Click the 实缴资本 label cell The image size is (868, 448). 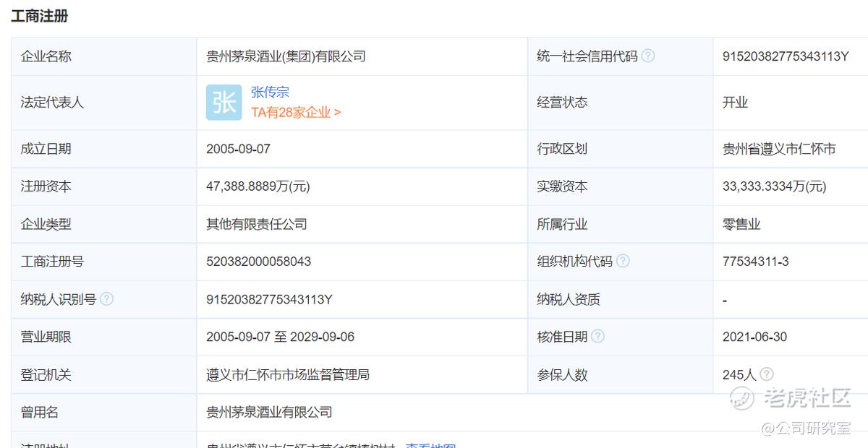tap(620, 186)
